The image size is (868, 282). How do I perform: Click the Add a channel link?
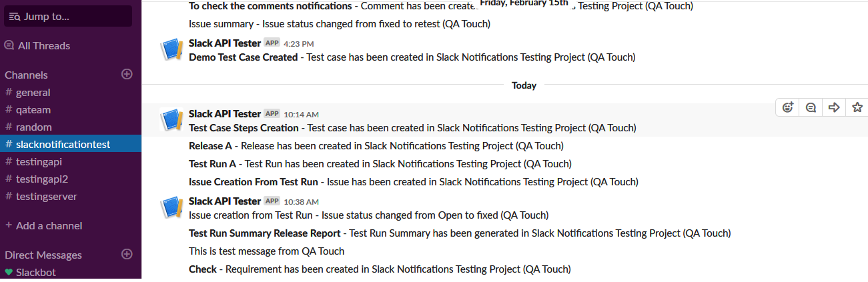pos(49,225)
